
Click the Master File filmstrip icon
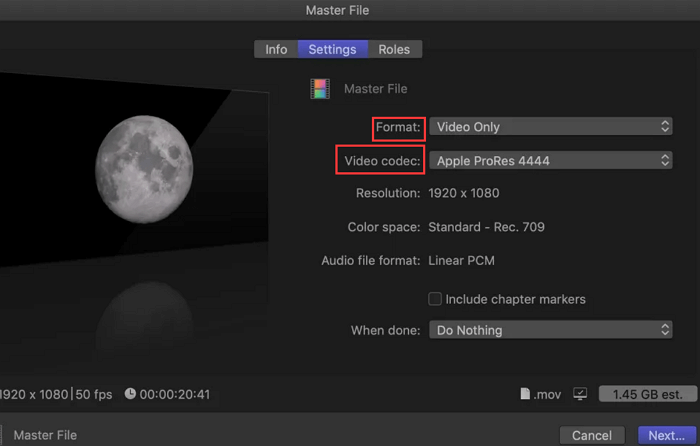pos(319,89)
